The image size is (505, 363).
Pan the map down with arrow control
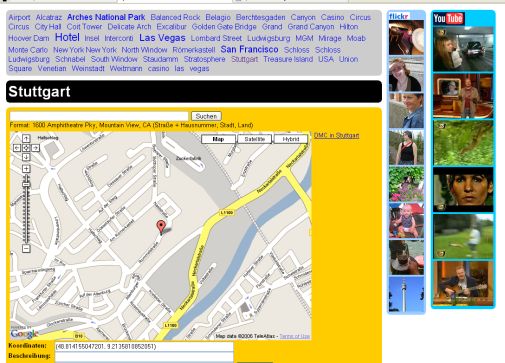tap(26, 157)
